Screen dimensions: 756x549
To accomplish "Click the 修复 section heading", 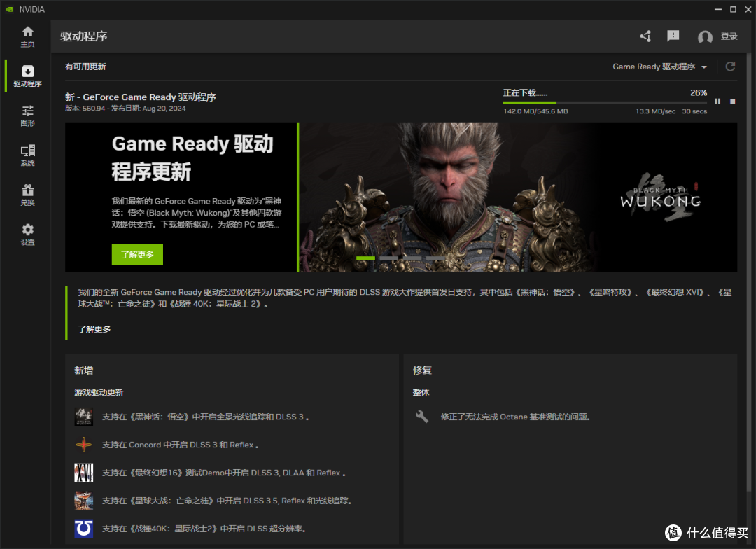I will pos(422,370).
